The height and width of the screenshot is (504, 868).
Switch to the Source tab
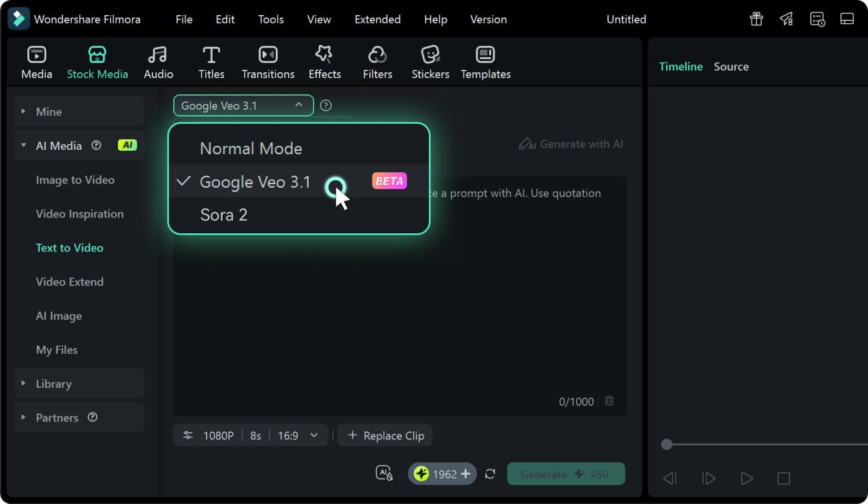click(731, 66)
